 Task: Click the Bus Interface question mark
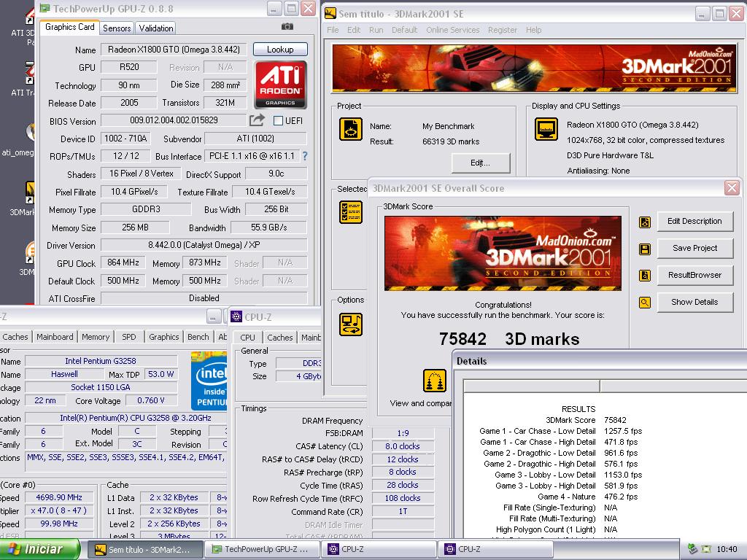click(x=305, y=156)
